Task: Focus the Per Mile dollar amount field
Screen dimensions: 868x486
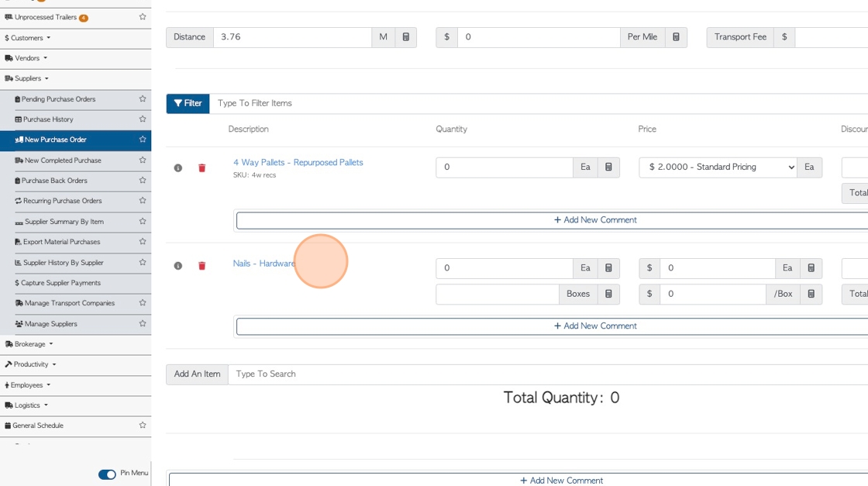Action: click(538, 37)
